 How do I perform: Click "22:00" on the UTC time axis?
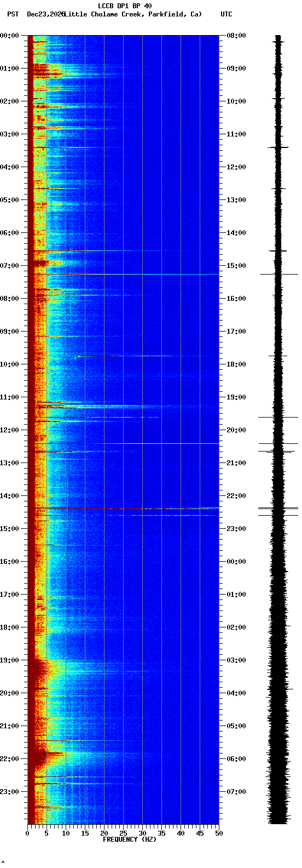(x=236, y=496)
